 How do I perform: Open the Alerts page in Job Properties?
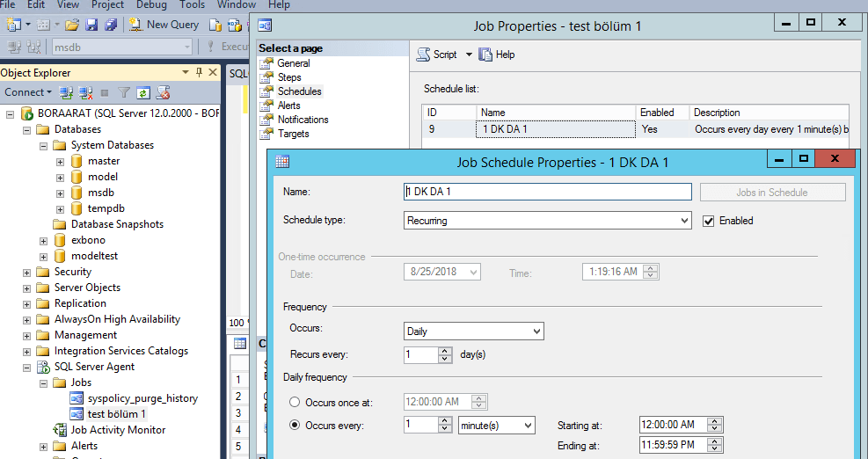point(289,106)
